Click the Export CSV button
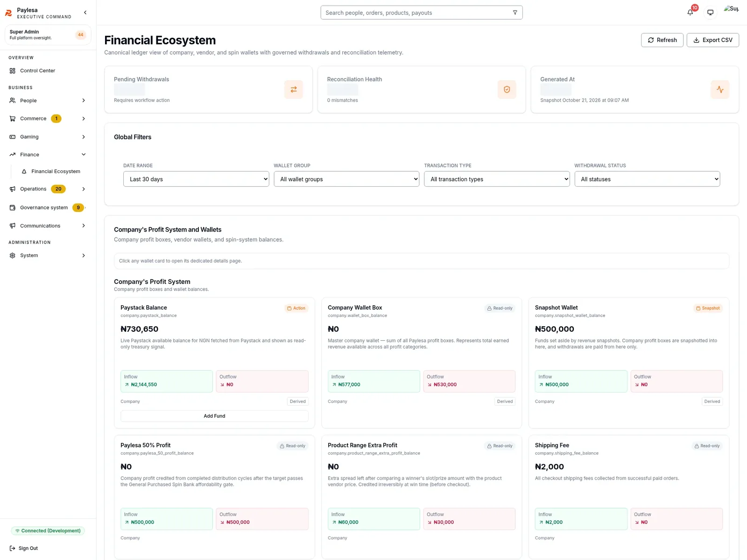Screen dimensions: 747x560 (712, 40)
